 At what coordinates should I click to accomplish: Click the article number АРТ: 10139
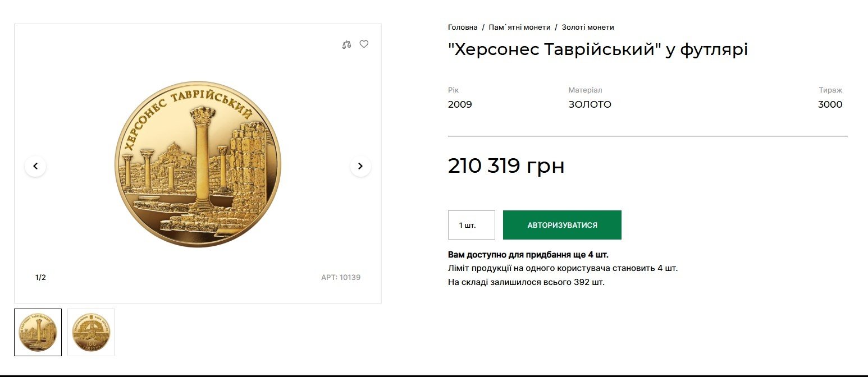click(x=341, y=277)
